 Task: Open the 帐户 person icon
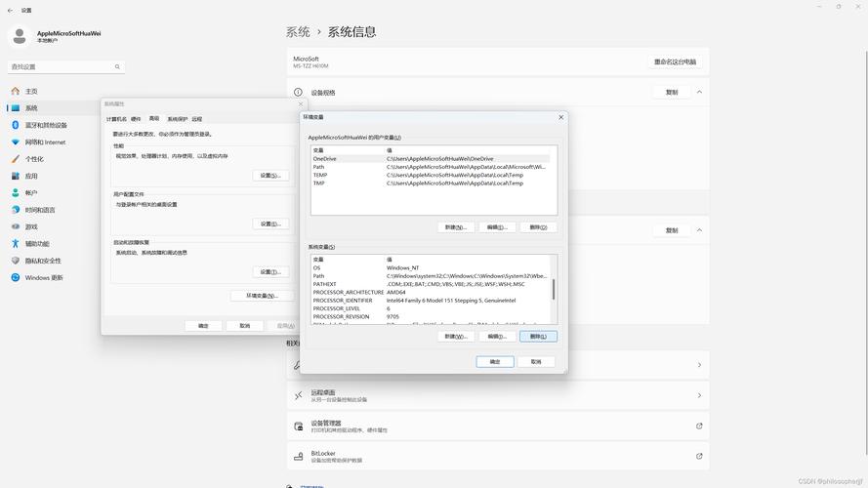16,192
